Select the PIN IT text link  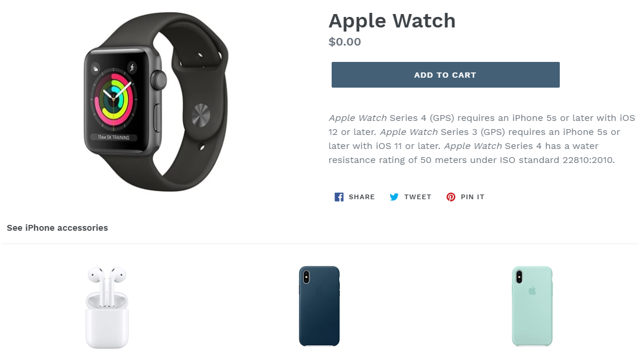473,197
